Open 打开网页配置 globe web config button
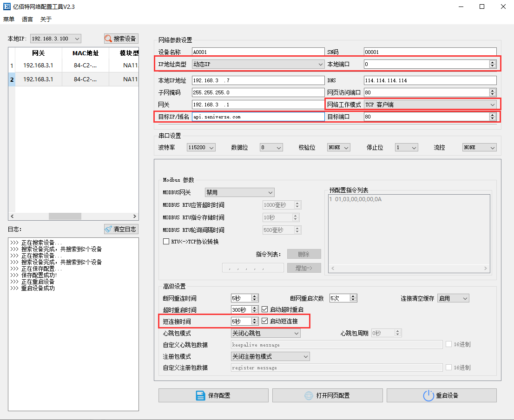This screenshot has height=420, width=514. (x=327, y=395)
